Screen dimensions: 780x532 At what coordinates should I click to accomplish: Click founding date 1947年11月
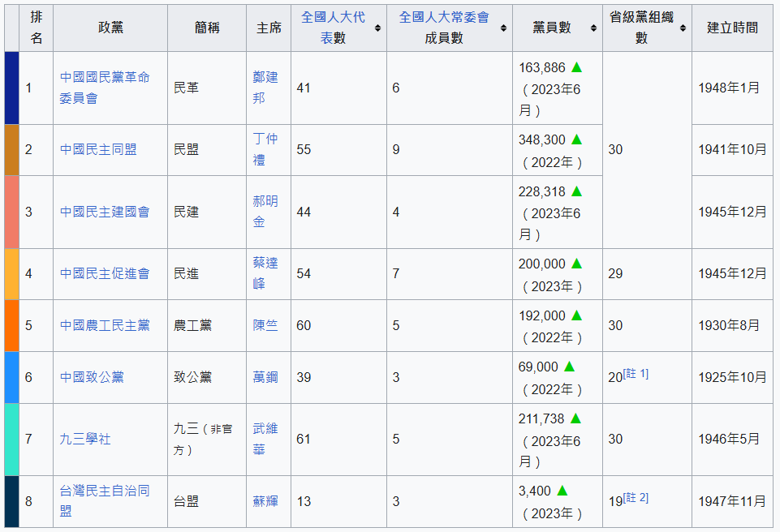coord(732,500)
